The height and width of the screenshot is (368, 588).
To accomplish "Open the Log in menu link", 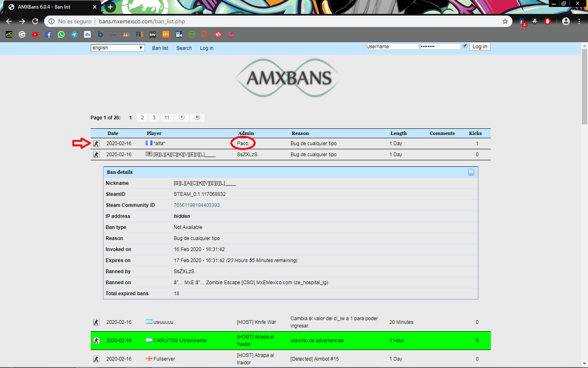I will (x=207, y=48).
